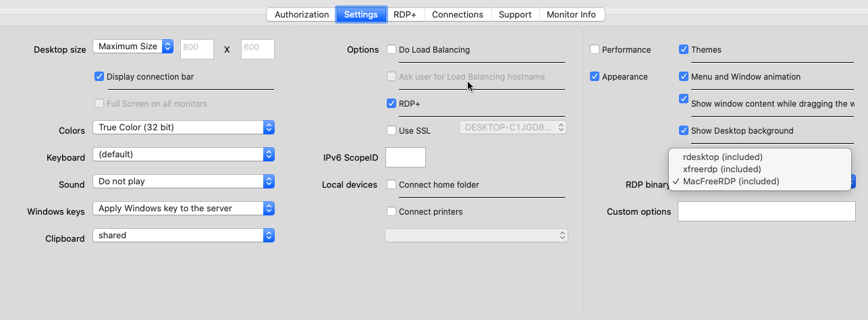Open the Sound dropdown menu
The image size is (868, 320).
pos(183,182)
